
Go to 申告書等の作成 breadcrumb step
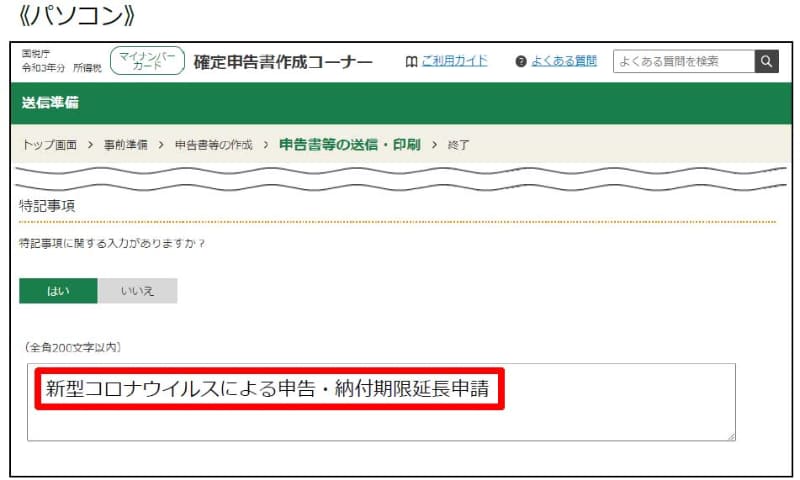[x=213, y=145]
